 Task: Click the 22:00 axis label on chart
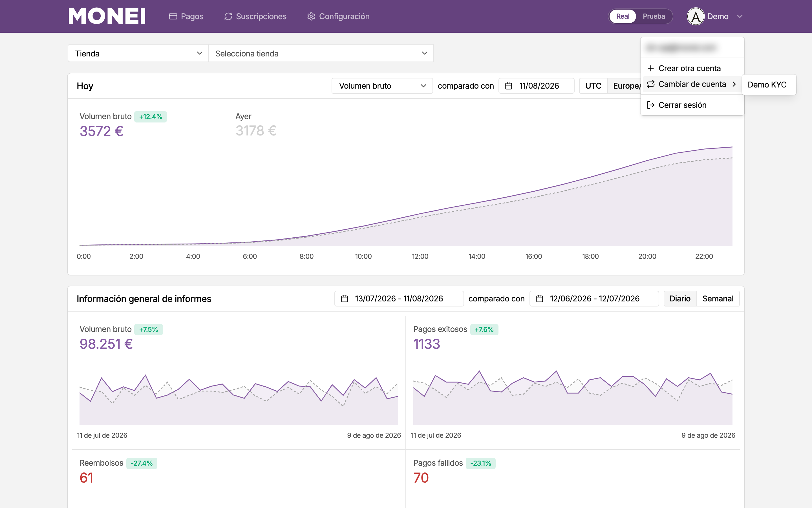tap(704, 256)
